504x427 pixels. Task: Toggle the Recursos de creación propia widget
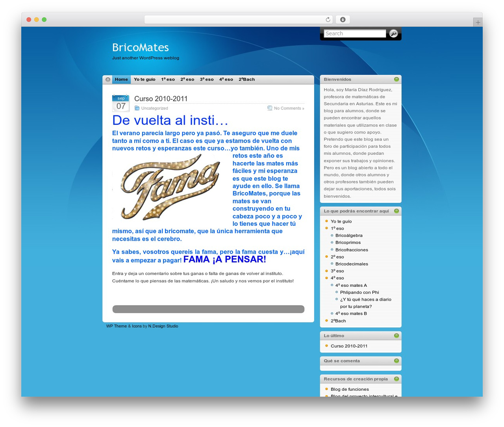[x=397, y=379]
